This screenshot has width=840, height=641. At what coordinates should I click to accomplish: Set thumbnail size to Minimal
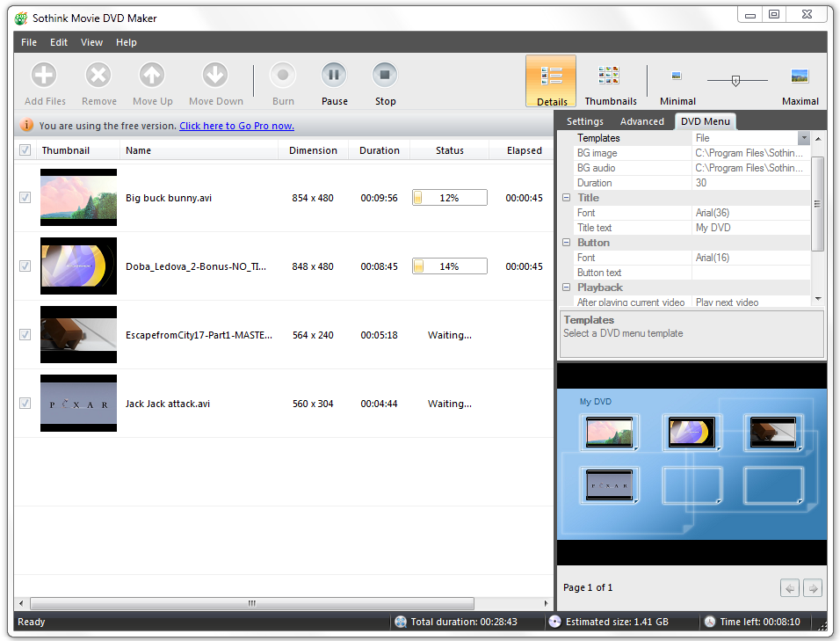pos(677,86)
